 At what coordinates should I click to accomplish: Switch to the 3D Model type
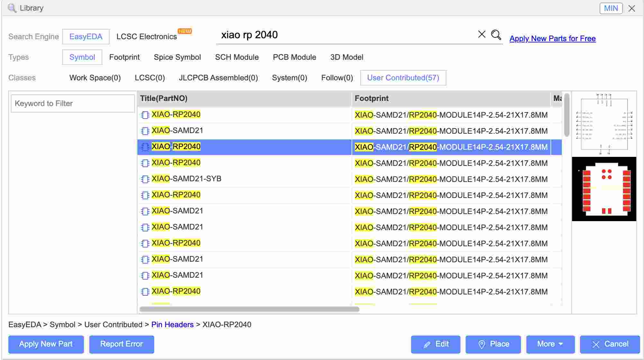click(x=347, y=57)
